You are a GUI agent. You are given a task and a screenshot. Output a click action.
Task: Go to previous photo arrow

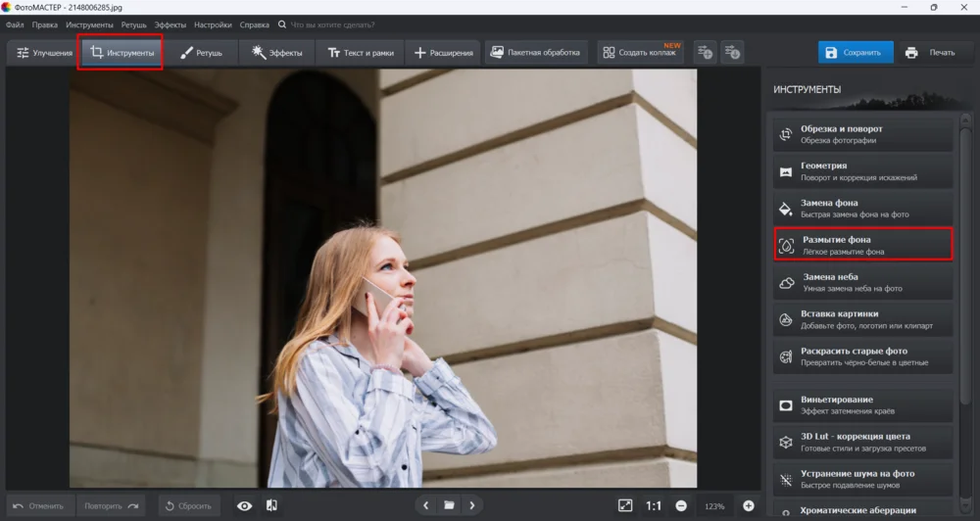point(425,505)
